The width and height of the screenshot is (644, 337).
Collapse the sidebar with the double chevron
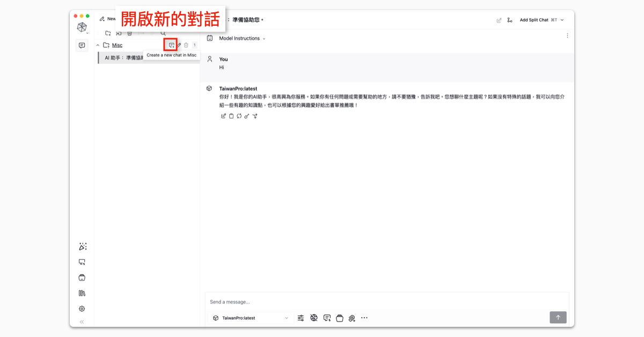coord(82,322)
